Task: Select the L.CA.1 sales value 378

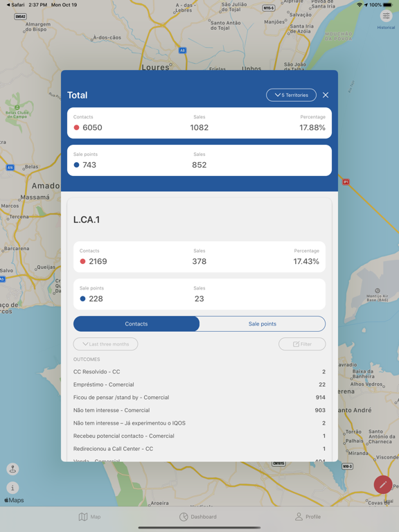Action: coord(199,261)
